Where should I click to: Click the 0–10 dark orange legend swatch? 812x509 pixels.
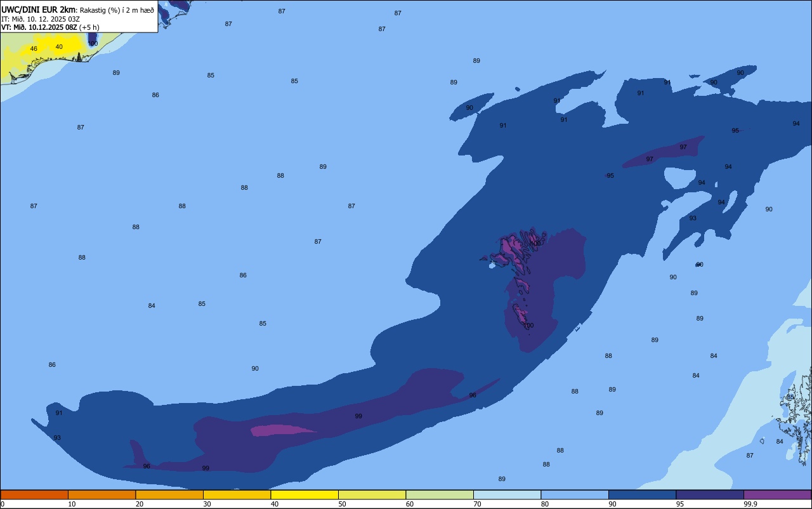[x=34, y=494]
